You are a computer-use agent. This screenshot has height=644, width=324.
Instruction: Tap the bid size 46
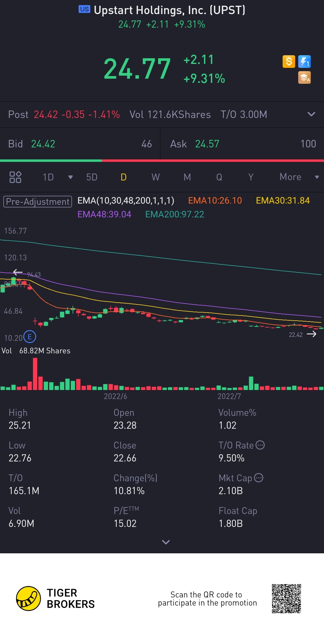click(x=147, y=144)
